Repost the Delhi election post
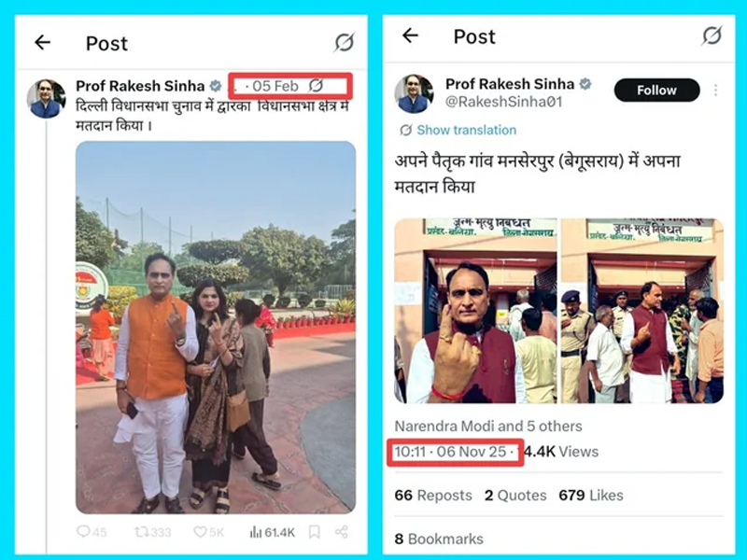747x560 pixels. point(152,532)
